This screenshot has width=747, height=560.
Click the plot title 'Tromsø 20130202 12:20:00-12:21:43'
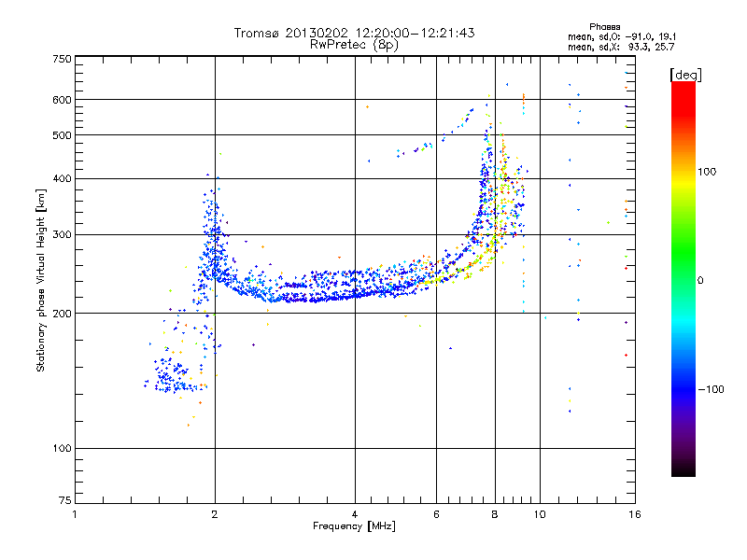[355, 33]
